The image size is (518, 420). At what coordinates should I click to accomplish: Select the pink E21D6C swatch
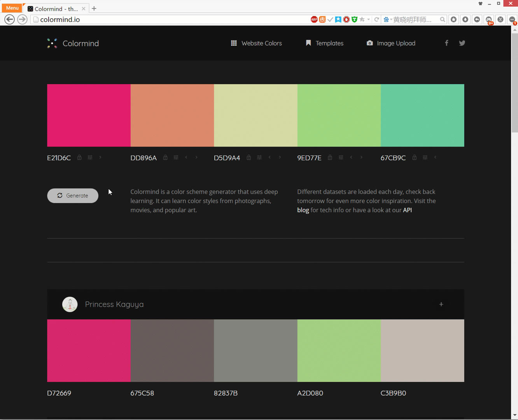pos(89,115)
